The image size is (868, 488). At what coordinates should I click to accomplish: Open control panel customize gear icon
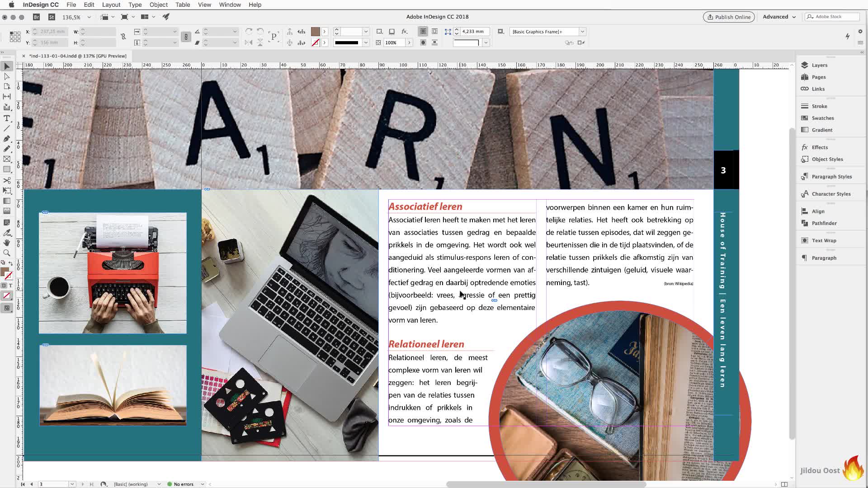(x=860, y=32)
